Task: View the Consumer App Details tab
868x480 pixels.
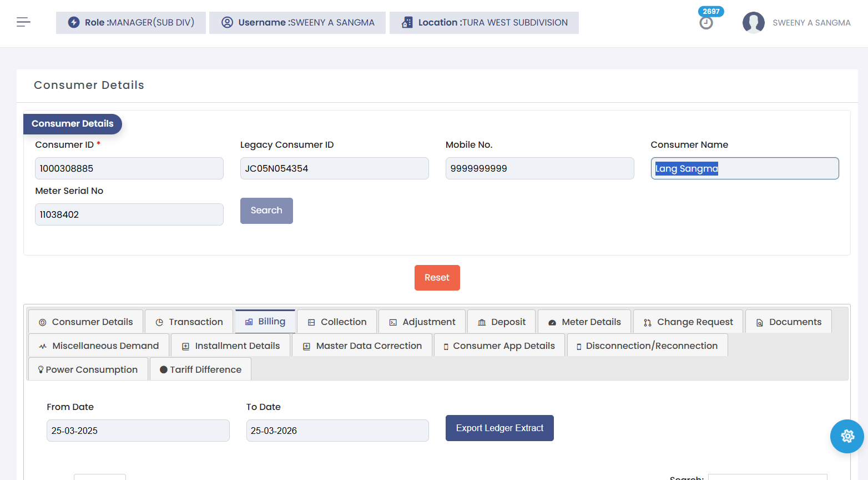Action: [499, 346]
